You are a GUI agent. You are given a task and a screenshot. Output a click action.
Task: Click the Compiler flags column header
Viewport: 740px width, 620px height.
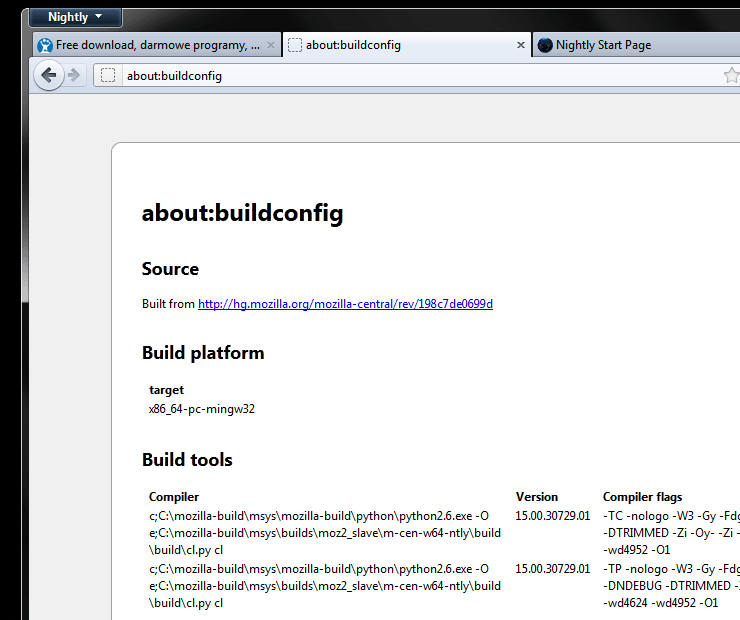(x=642, y=497)
